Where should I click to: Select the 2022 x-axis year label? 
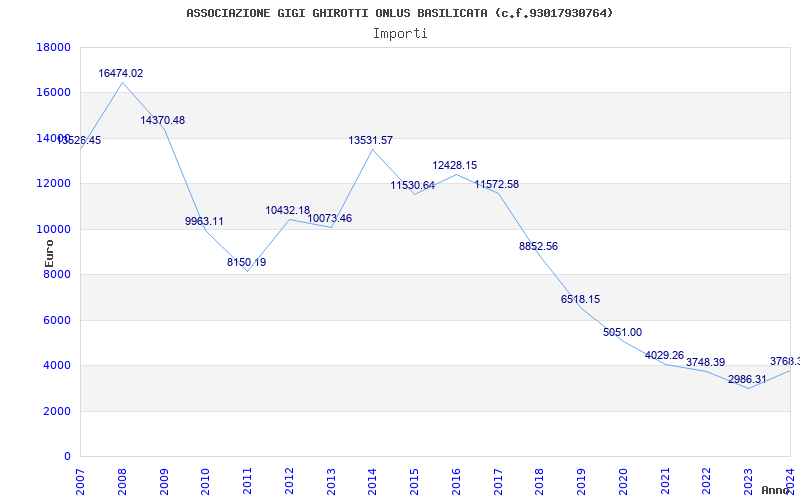pos(707,482)
